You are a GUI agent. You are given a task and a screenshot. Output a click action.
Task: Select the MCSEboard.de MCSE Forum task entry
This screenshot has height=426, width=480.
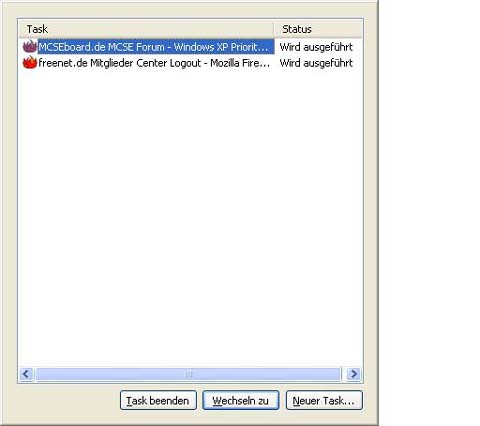click(156, 47)
